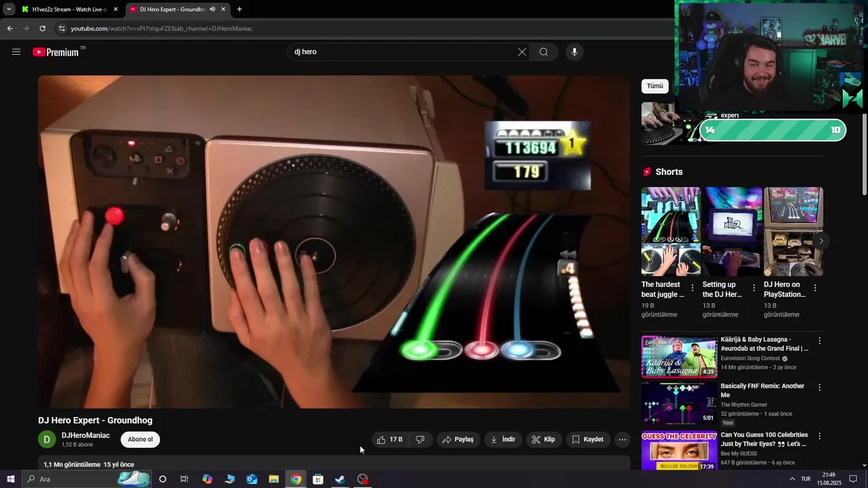Open the DJHeroManiac channel name link
868x488 pixels.
click(x=85, y=435)
